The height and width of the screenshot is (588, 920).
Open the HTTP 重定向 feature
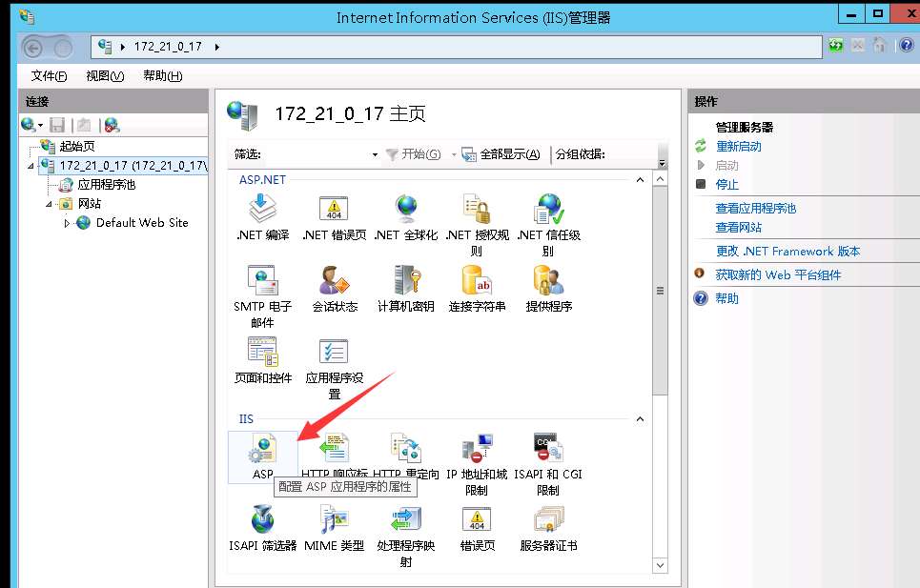tap(404, 448)
